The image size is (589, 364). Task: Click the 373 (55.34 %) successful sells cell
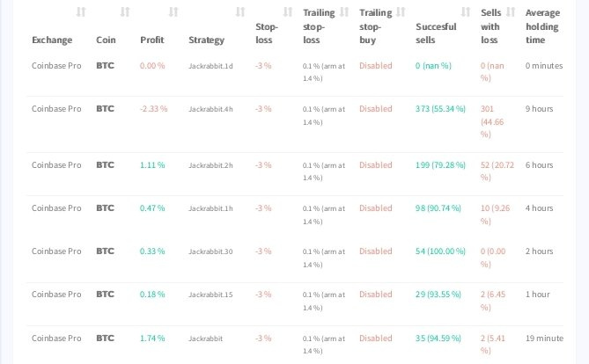tap(440, 109)
